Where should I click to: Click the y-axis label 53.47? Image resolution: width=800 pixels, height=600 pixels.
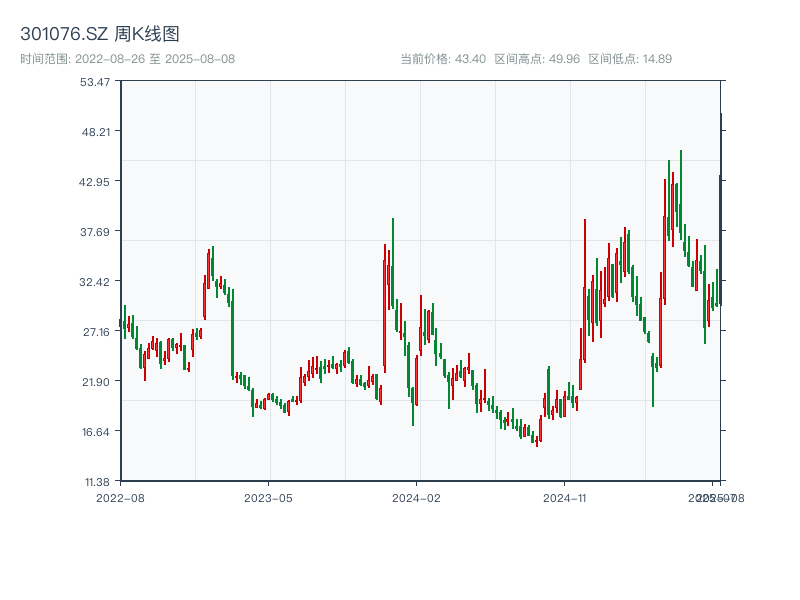[x=95, y=82]
